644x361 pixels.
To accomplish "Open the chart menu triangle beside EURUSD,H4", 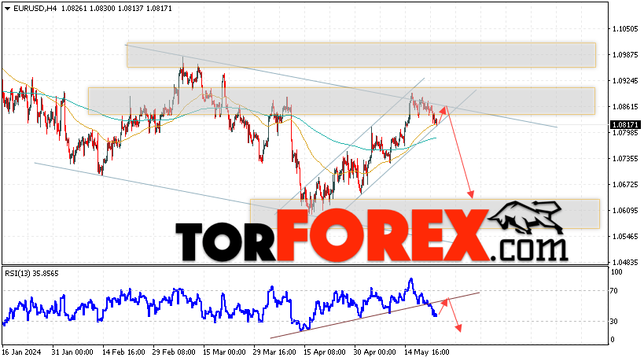I will (x=7, y=9).
